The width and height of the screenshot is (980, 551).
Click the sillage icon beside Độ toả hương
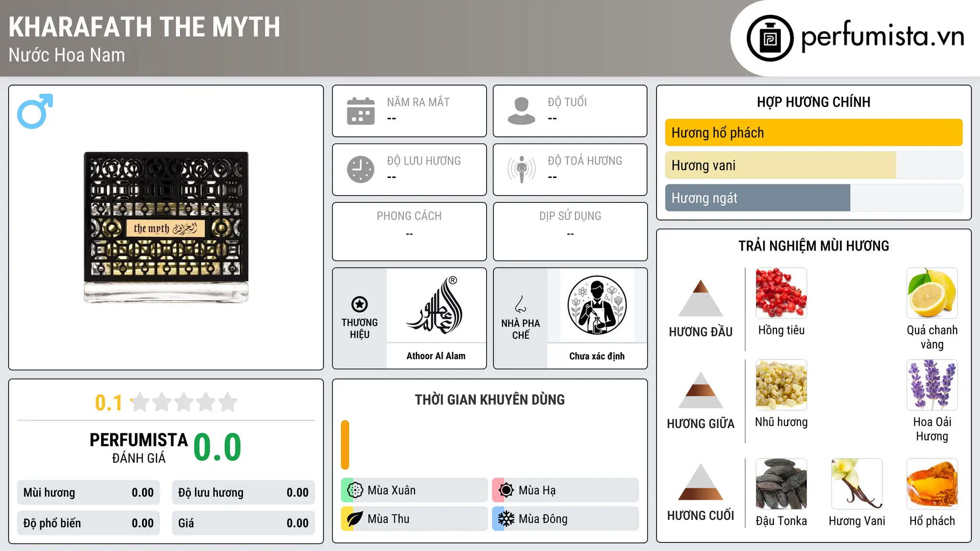(522, 169)
